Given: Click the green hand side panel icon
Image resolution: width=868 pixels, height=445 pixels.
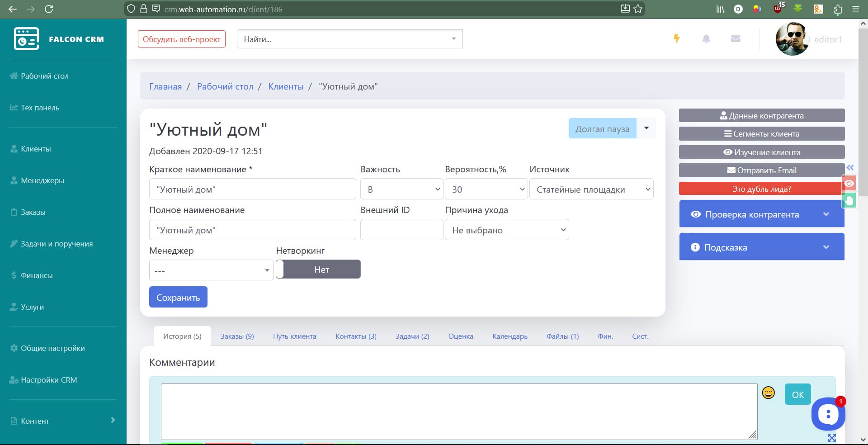Looking at the screenshot, I should point(849,200).
